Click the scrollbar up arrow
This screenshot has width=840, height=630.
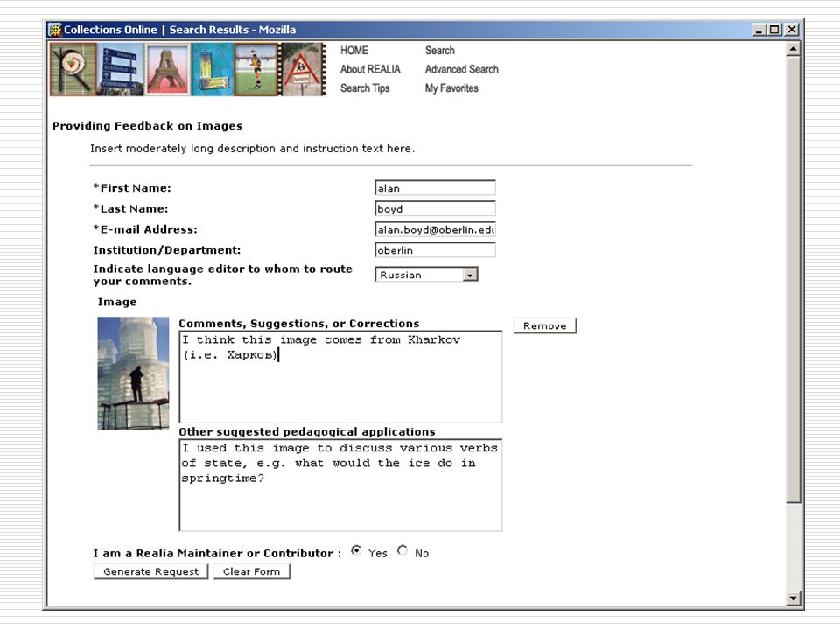pos(794,49)
